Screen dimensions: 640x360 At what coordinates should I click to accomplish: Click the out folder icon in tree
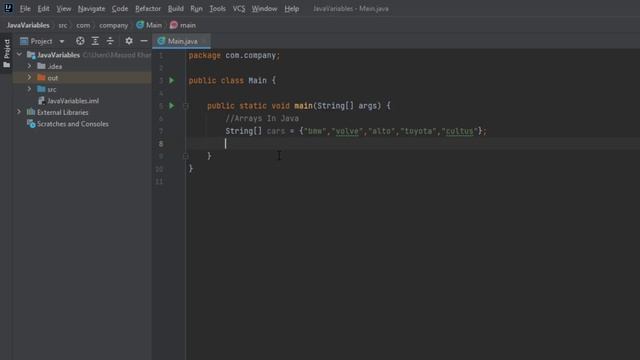click(x=41, y=77)
